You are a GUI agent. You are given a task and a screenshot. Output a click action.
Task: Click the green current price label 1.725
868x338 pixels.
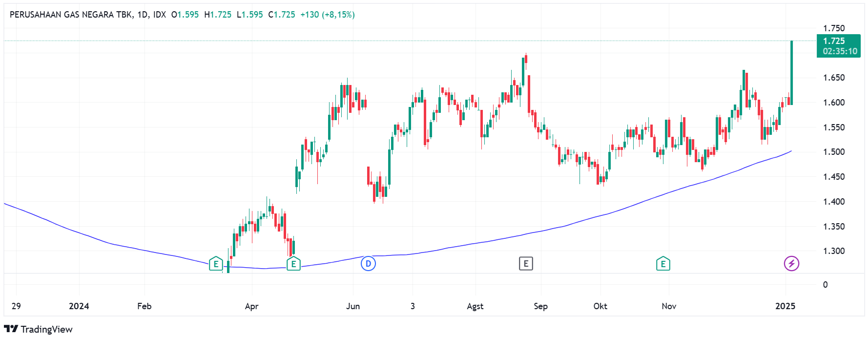pos(834,41)
